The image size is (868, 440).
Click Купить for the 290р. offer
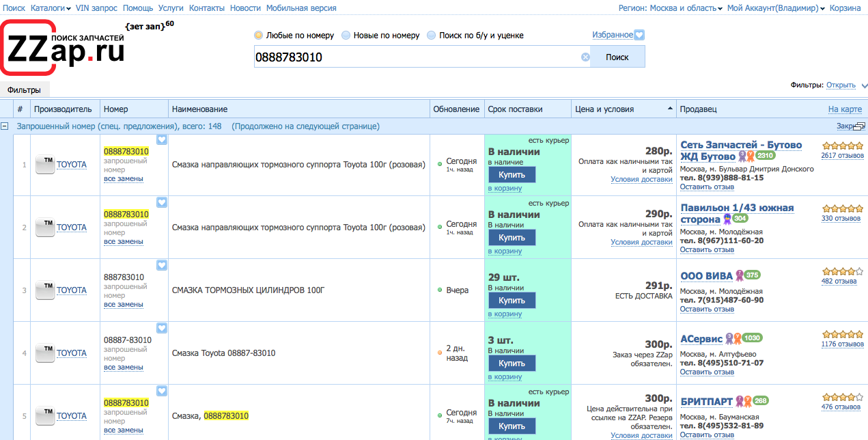click(512, 238)
